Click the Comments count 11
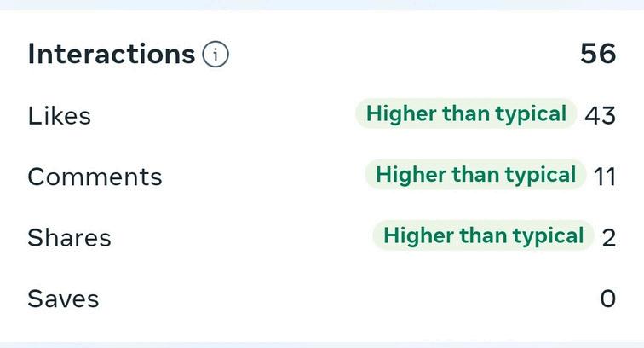Viewport: 644px width, 348px height. (x=605, y=177)
